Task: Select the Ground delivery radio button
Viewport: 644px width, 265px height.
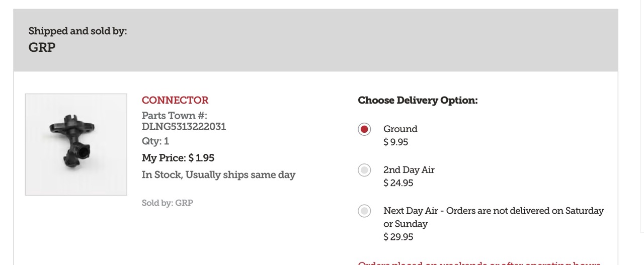Action: pos(364,129)
